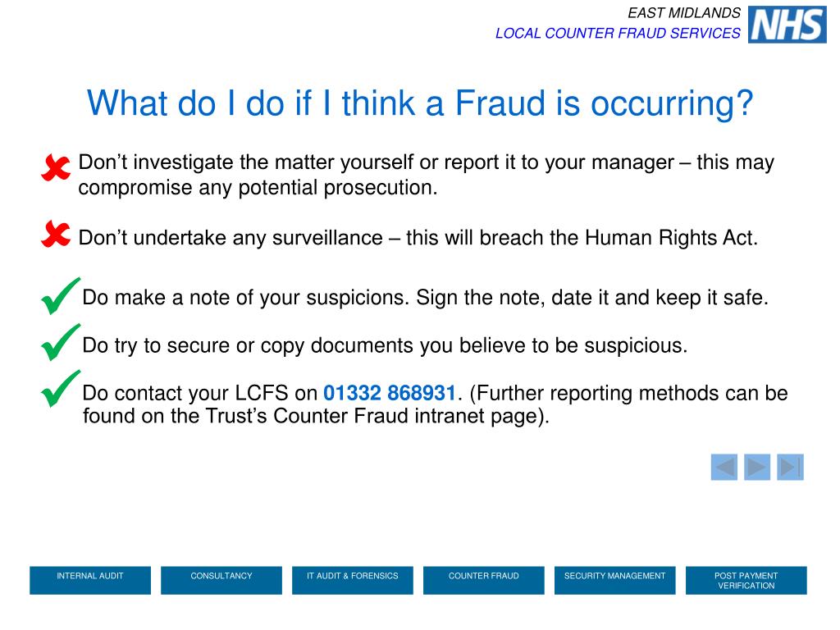The height and width of the screenshot is (630, 840).
Task: Click the phone number 01332 868931
Action: coord(390,393)
